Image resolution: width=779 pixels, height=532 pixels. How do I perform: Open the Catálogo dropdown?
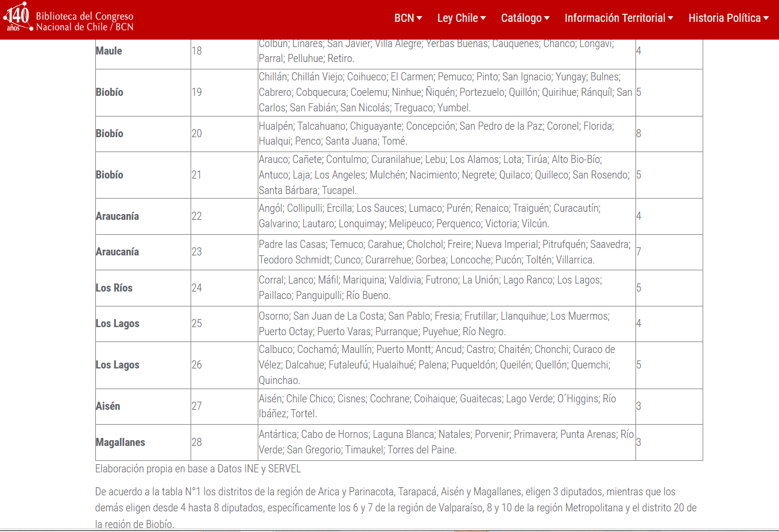coord(525,18)
